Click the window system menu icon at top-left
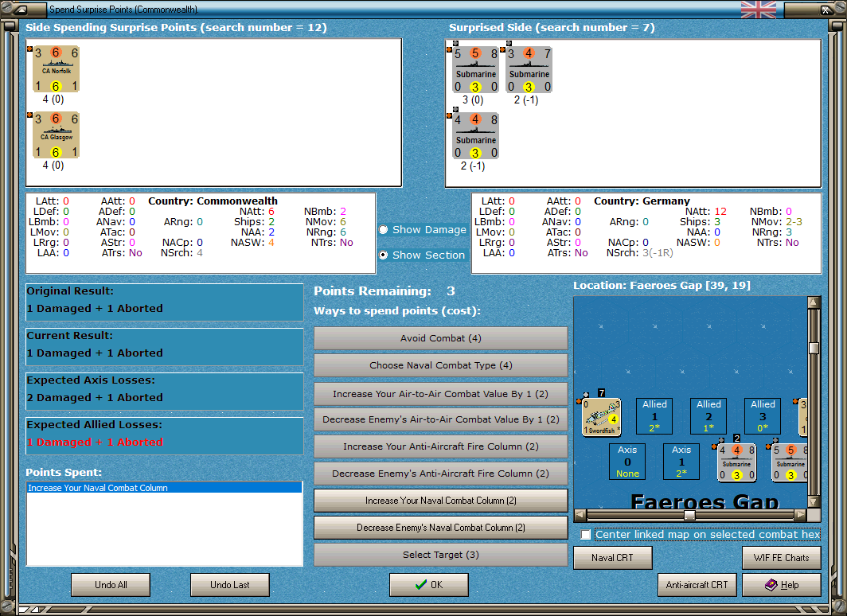Screen dimensions: 847x616 [19, 10]
